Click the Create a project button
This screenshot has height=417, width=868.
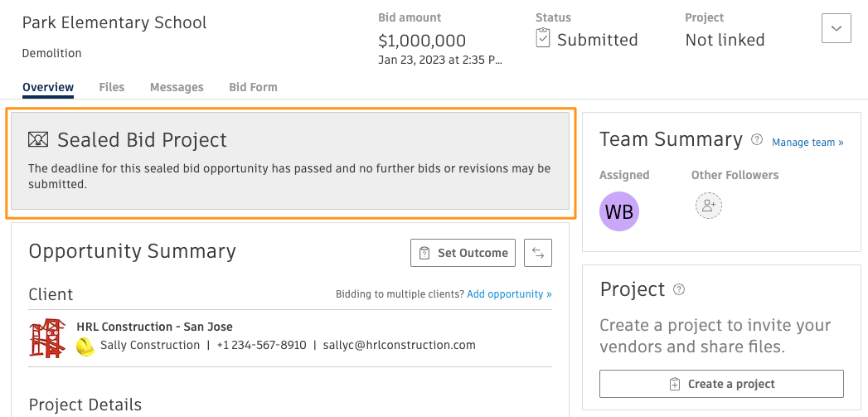coord(721,384)
